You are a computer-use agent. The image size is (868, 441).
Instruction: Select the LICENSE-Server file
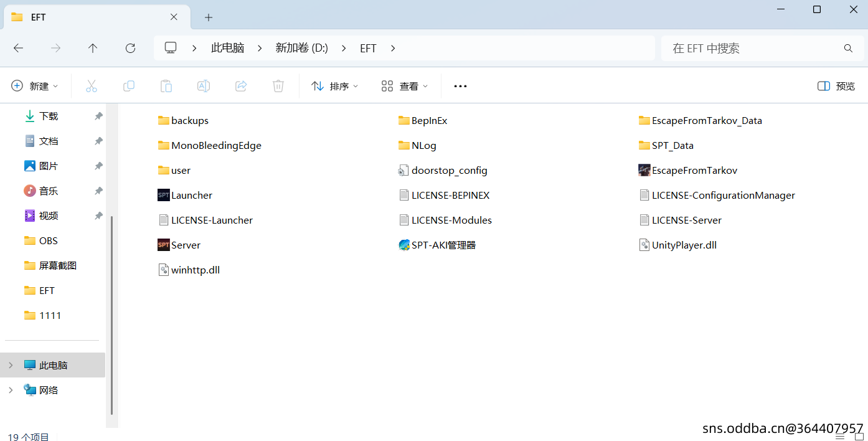click(681, 220)
